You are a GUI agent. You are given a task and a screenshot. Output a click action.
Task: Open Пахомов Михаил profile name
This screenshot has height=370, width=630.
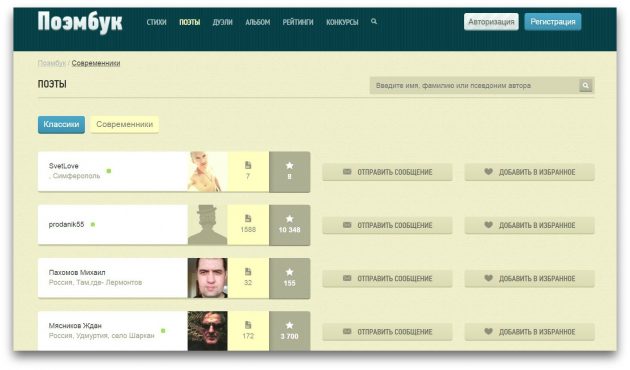point(77,272)
